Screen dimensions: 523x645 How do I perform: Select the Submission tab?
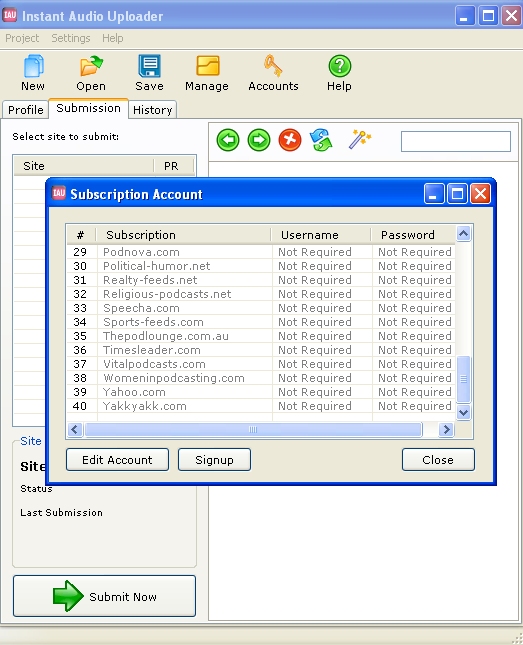(88, 108)
